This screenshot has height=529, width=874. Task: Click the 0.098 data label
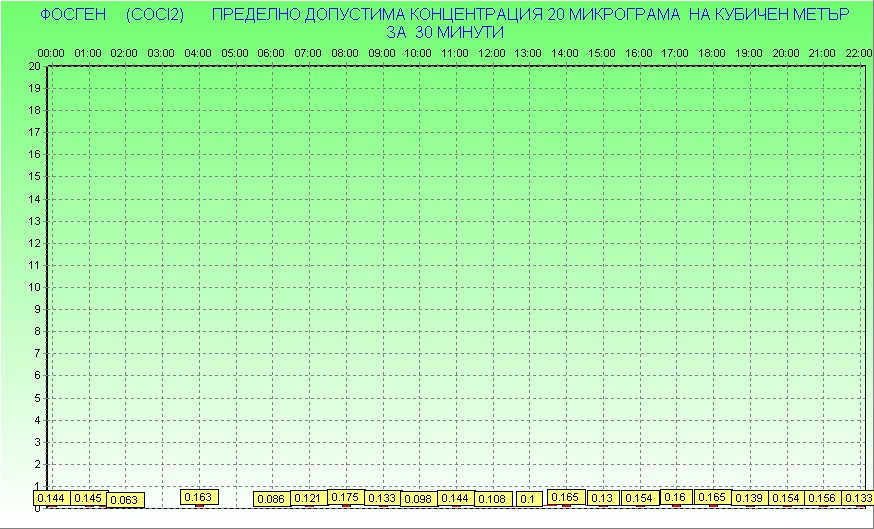[x=419, y=499]
